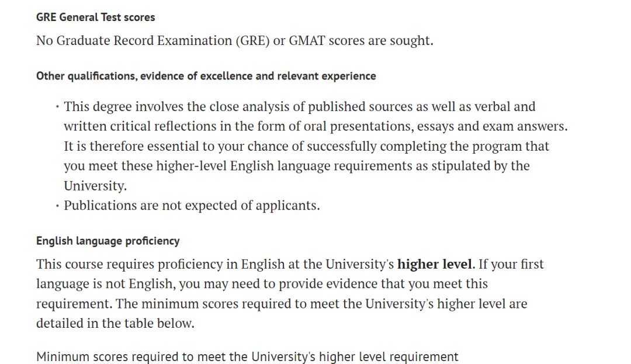Click the "Other qualifications, evidence of excellence" heading
The width and height of the screenshot is (631, 364).
coord(206,76)
